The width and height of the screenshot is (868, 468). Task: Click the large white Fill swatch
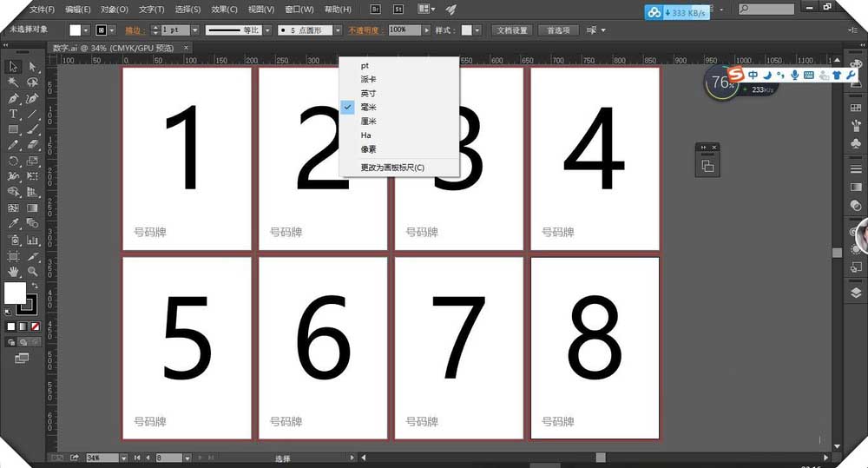click(x=15, y=293)
